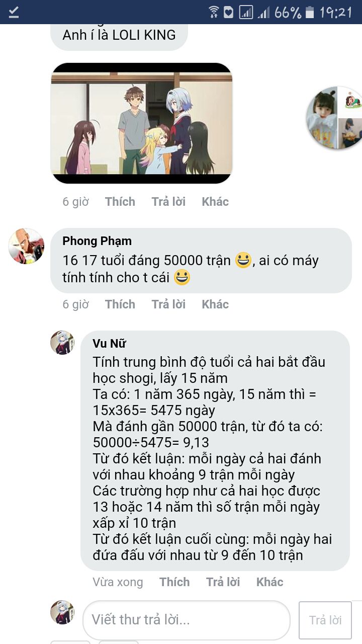Tap the Wi-Fi icon in status bar
The width and height of the screenshot is (362, 644).
click(x=214, y=12)
